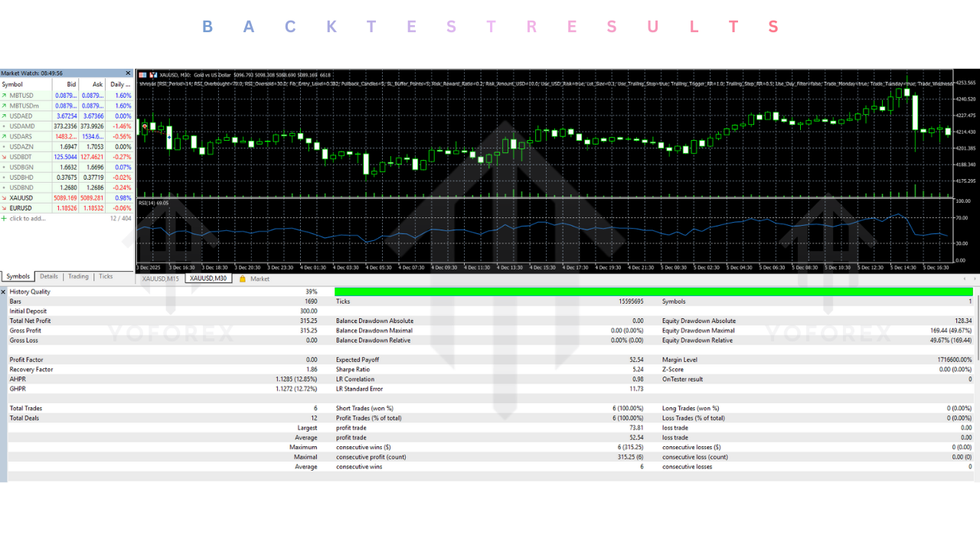Viewport: 980px width, 551px height.
Task: Click the green History Quality bar
Action: click(x=653, y=292)
